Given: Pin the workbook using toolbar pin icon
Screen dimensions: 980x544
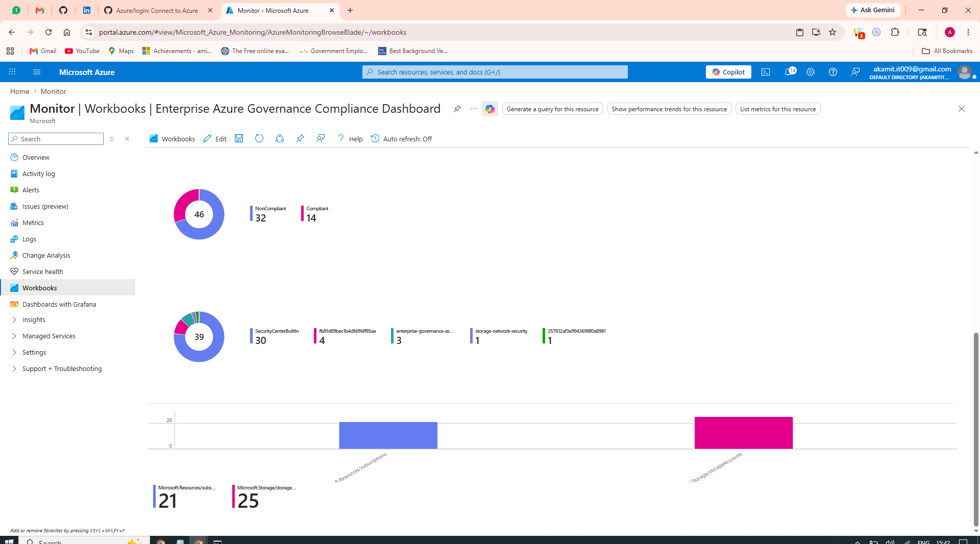Looking at the screenshot, I should pos(300,139).
